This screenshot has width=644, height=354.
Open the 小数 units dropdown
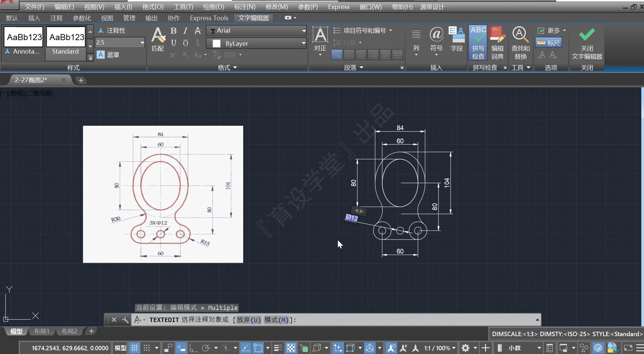pyautogui.click(x=525, y=348)
